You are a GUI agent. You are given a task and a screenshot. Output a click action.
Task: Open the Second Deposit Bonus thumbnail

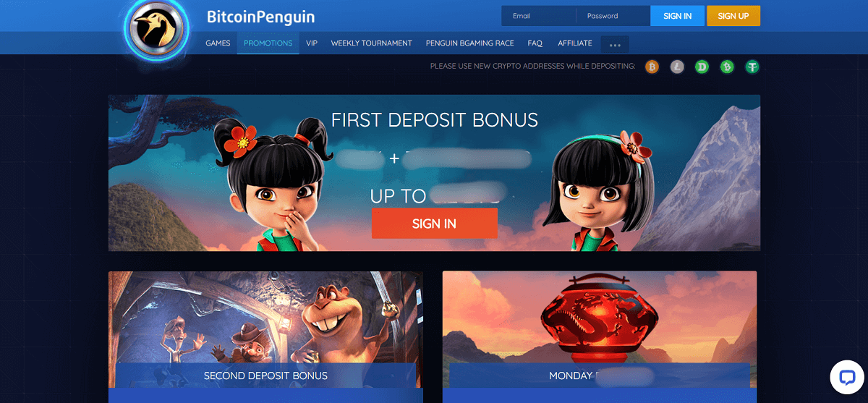click(x=265, y=337)
